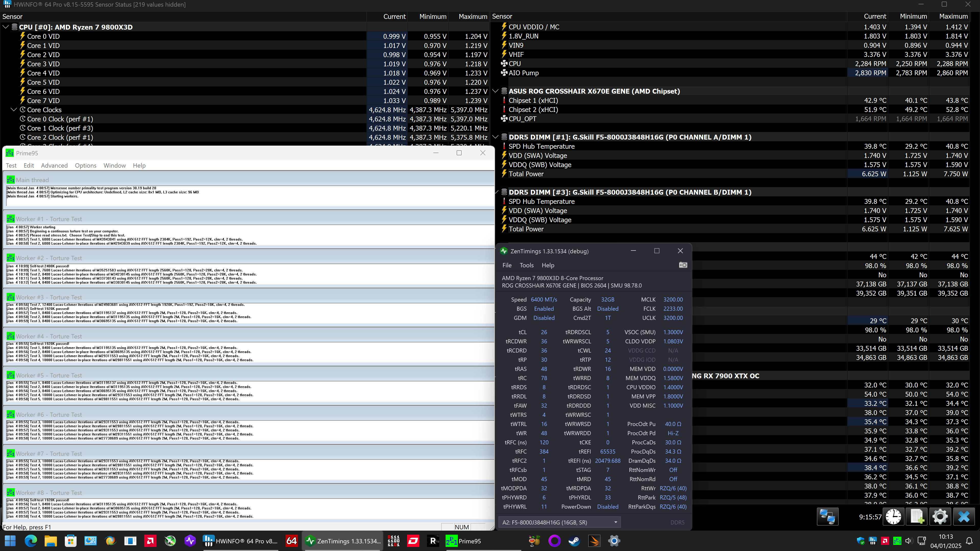Collapse the DDR5 DIMM [#1] sensor group

495,137
